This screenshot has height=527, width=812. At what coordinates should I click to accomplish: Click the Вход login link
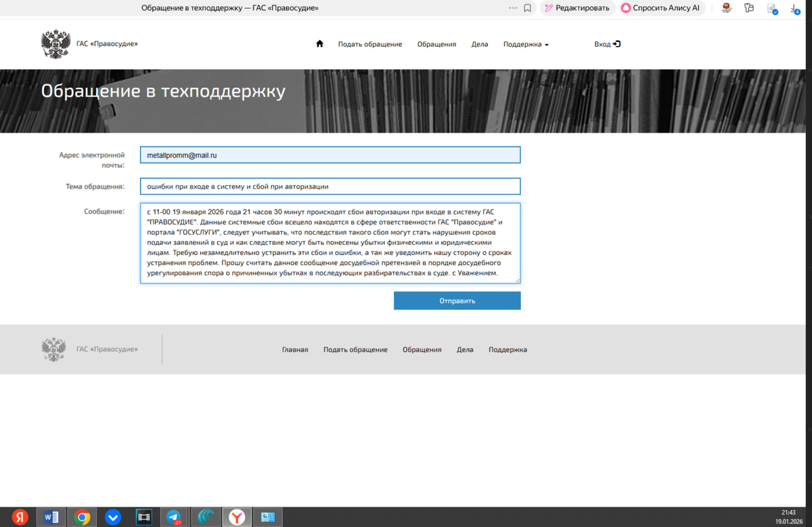click(608, 44)
